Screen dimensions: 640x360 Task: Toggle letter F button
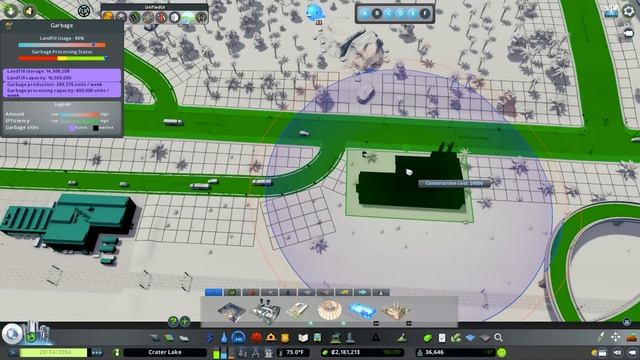[425, 13]
